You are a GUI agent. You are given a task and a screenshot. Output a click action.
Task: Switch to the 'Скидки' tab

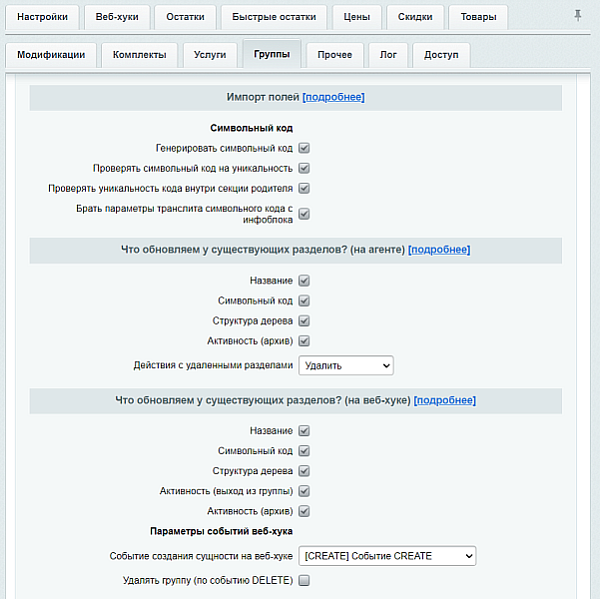pos(415,18)
